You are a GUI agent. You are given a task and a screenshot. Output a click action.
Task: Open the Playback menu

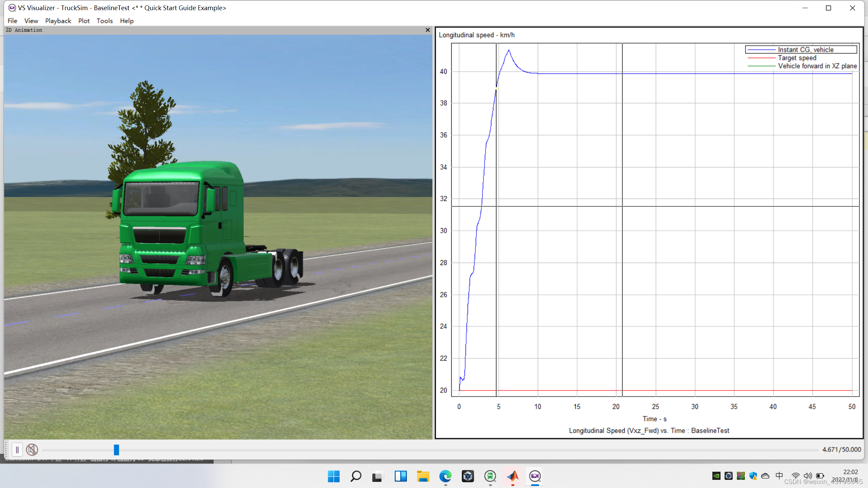click(58, 21)
